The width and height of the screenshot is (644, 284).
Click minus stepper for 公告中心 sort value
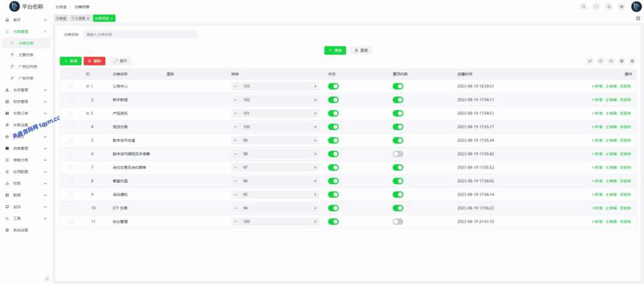pos(235,86)
